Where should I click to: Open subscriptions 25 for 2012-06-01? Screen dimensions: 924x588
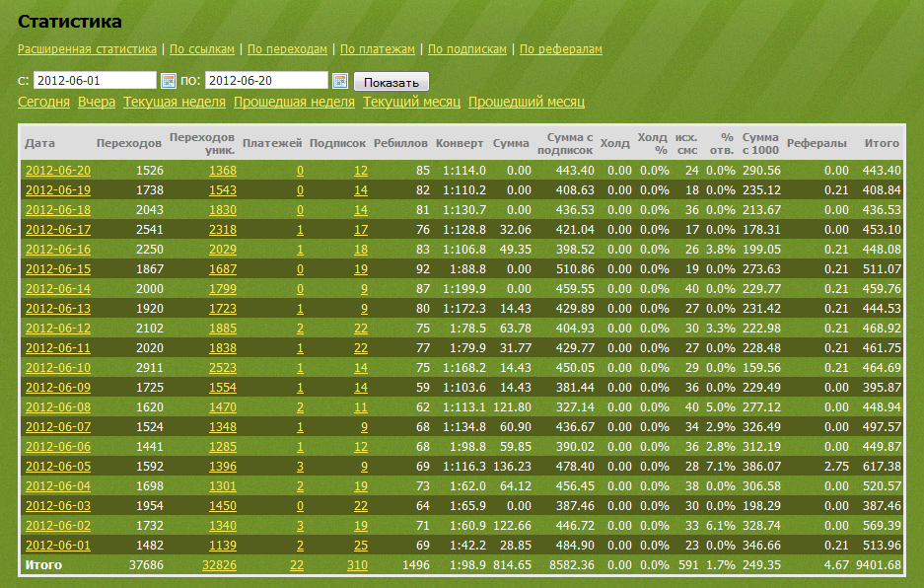pyautogui.click(x=361, y=546)
